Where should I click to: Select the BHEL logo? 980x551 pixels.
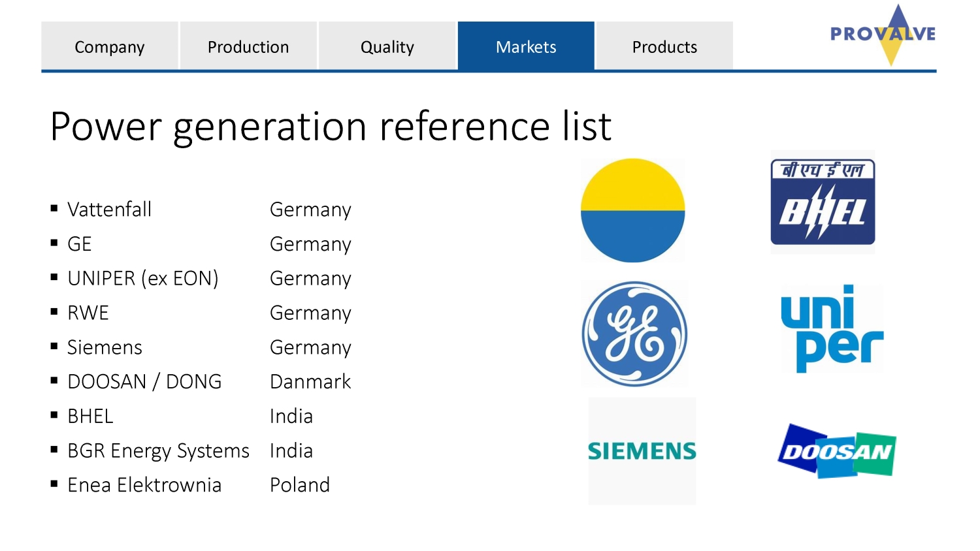click(823, 202)
